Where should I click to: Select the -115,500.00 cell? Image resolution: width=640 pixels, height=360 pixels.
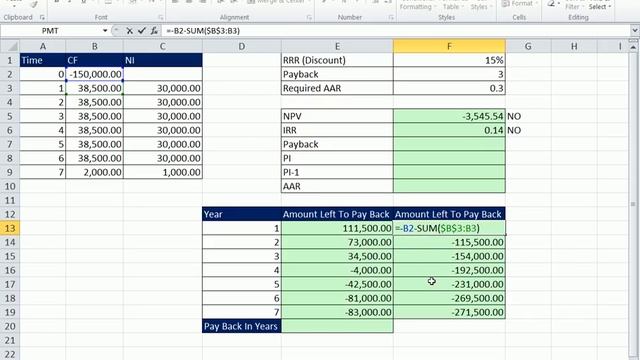coord(449,242)
